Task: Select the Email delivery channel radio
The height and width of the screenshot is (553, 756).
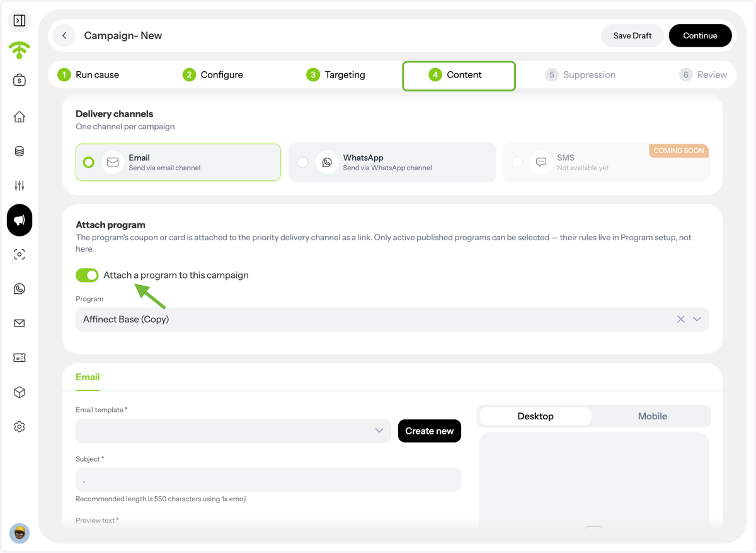Action: click(x=89, y=162)
